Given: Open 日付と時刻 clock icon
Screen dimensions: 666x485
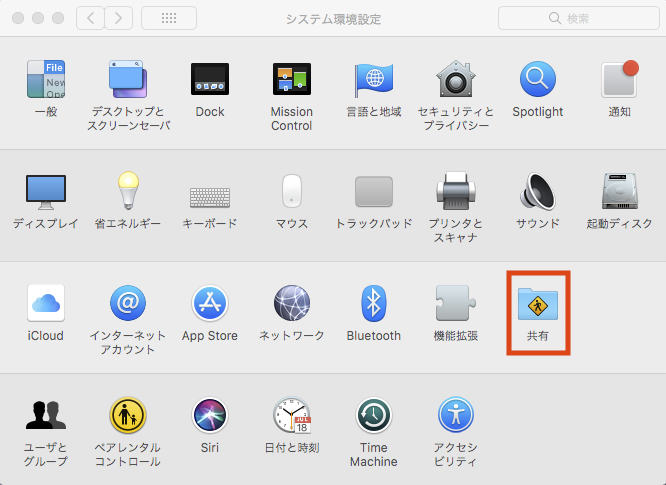Looking at the screenshot, I should (292, 415).
